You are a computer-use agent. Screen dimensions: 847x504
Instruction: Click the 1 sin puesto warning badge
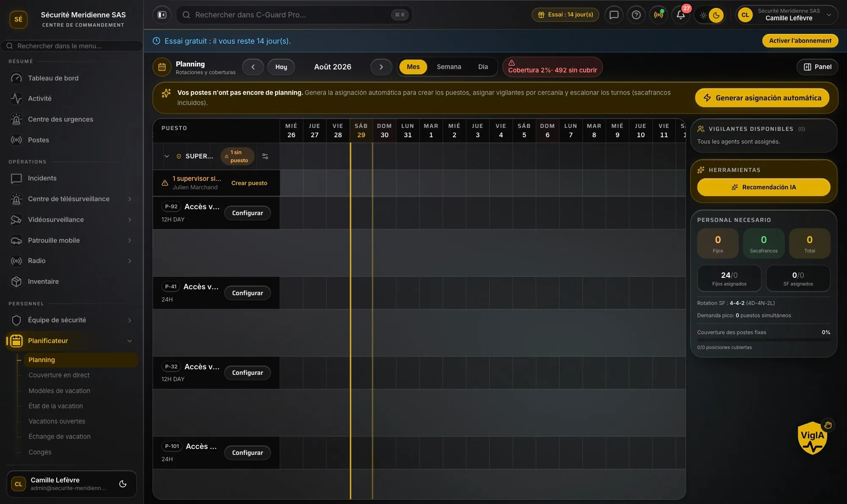tap(237, 156)
